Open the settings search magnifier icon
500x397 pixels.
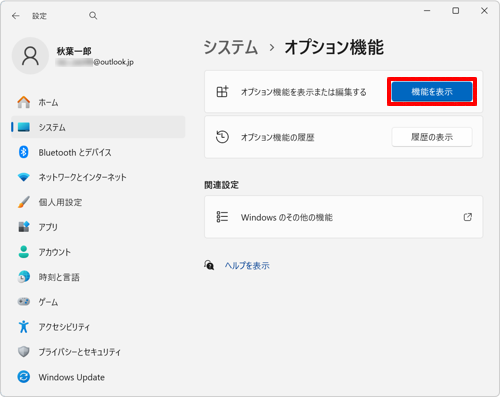coord(93,16)
